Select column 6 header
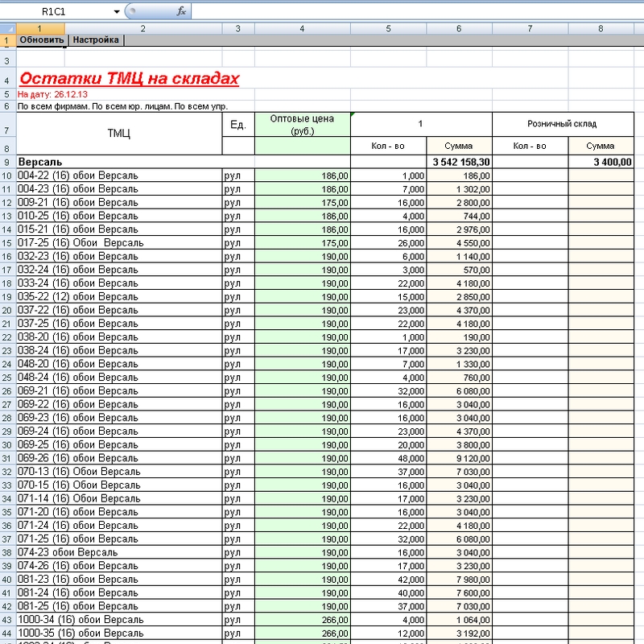Screen dimensions: 644x644 459,28
